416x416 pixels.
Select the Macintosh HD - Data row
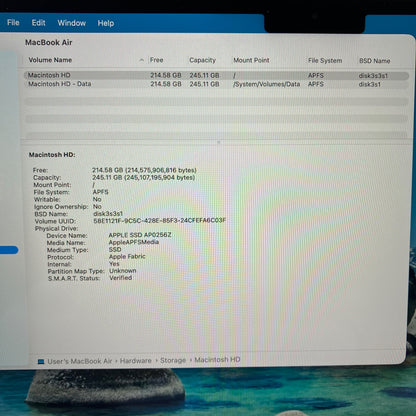coord(217,84)
